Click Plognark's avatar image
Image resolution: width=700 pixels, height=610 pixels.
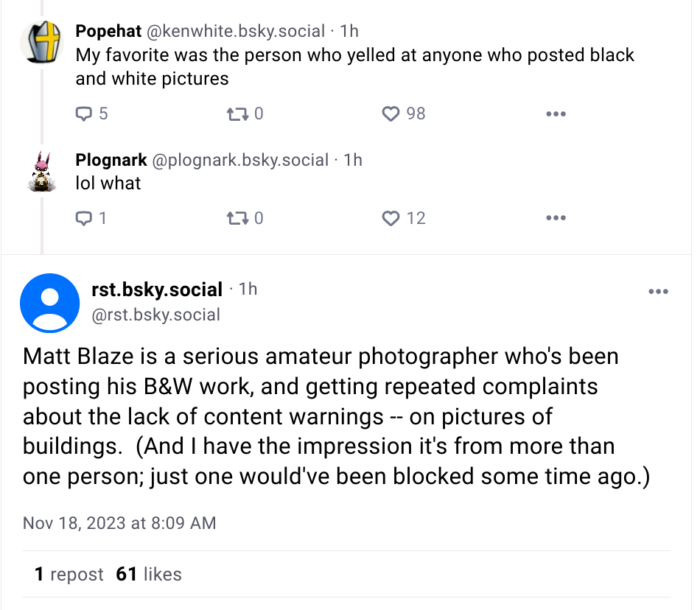pos(42,172)
